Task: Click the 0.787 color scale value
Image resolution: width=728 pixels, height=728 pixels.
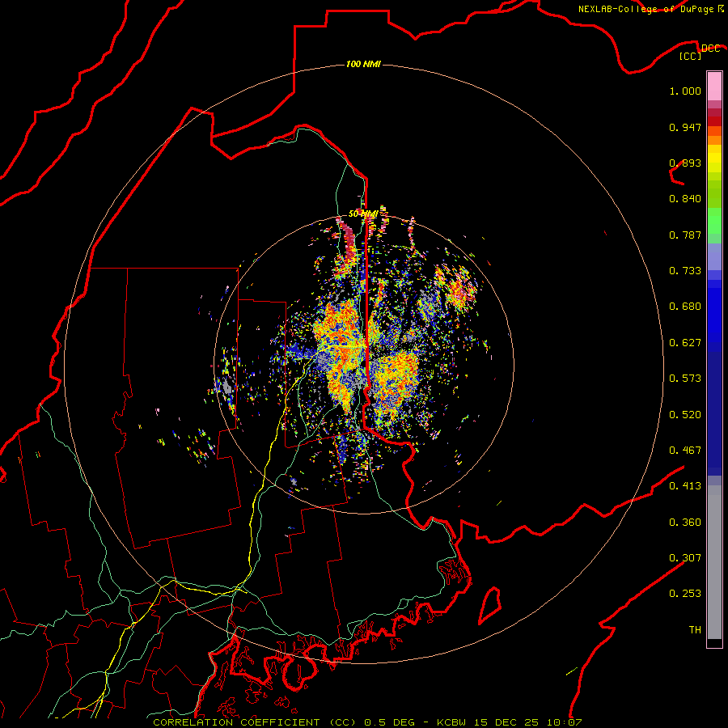Action: 685,235
